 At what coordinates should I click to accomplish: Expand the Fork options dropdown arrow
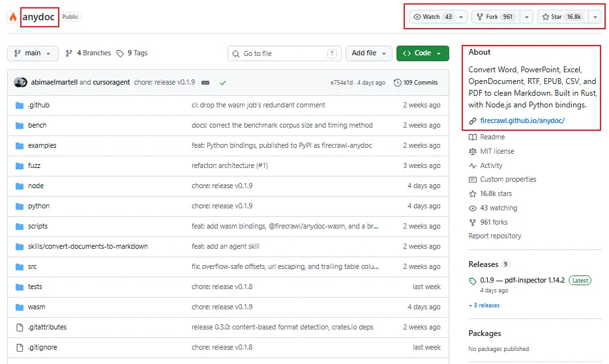[527, 17]
